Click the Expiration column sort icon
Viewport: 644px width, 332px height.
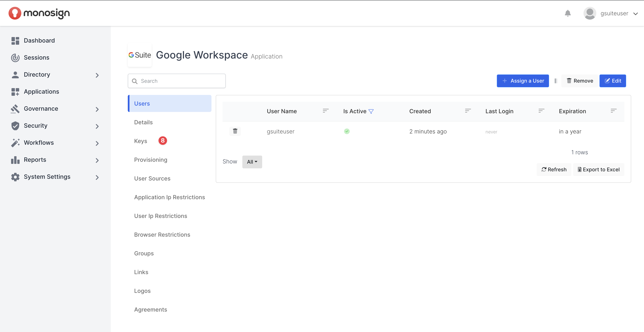tap(614, 111)
